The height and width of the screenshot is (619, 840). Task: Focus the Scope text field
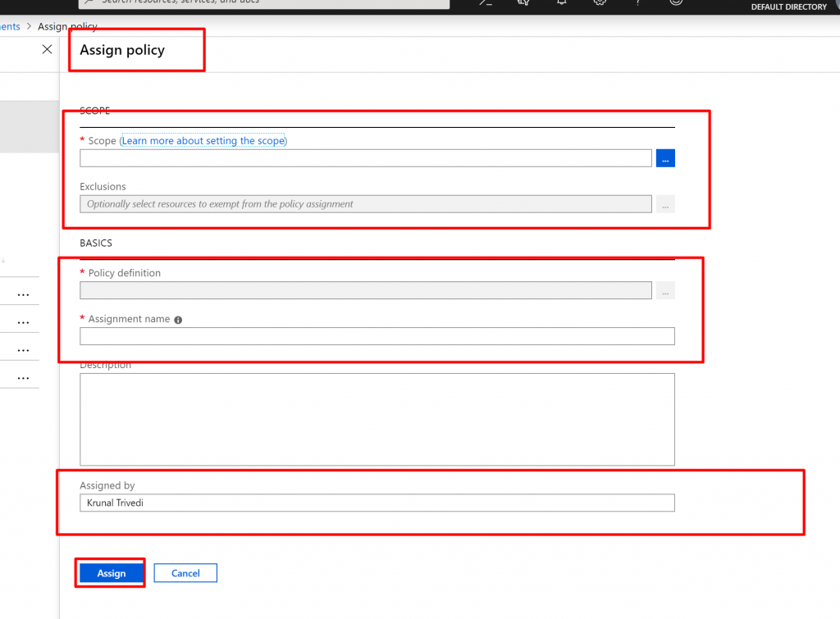tap(365, 158)
